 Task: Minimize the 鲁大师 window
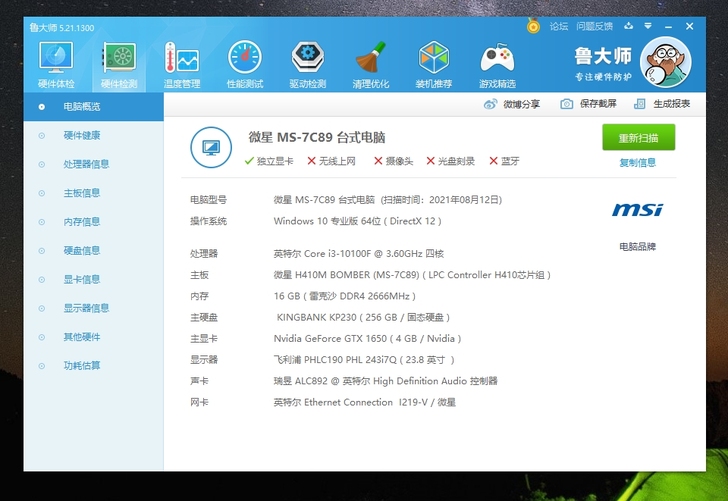(669, 26)
